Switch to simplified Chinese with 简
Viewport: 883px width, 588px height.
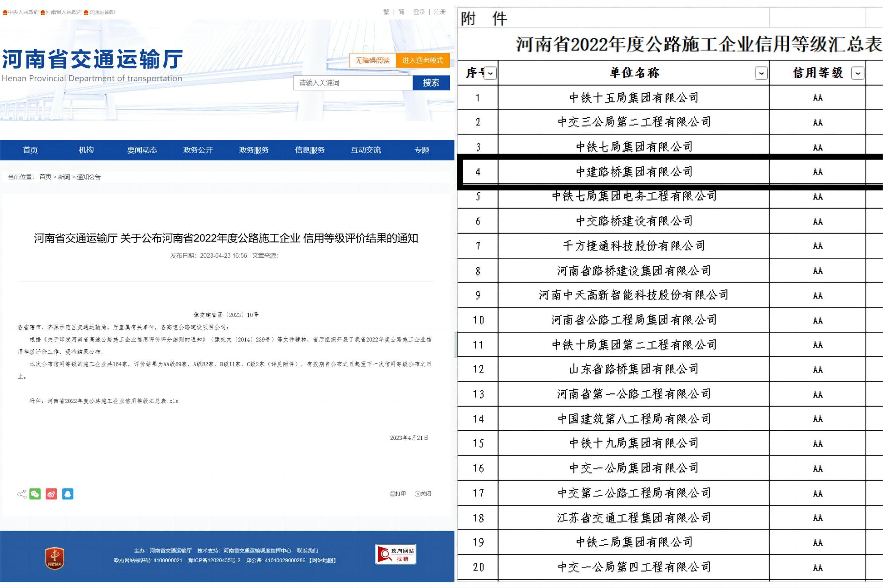point(401,12)
